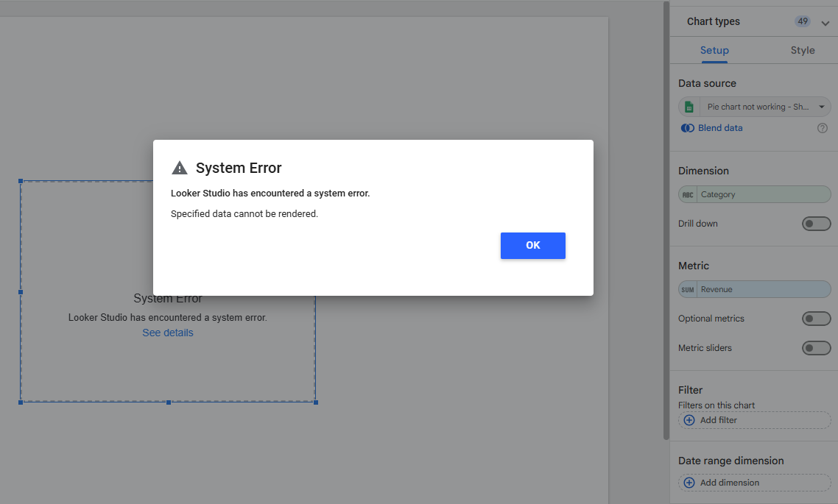Open the See details link
Image resolution: width=838 pixels, height=504 pixels.
point(167,332)
